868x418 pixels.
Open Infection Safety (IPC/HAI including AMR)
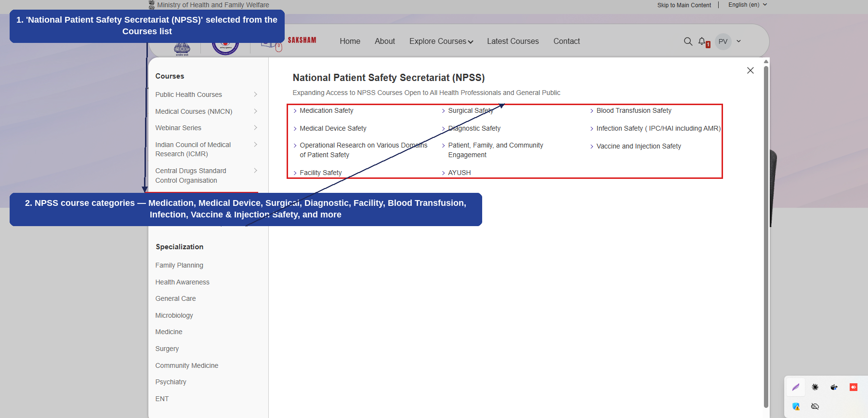(658, 128)
